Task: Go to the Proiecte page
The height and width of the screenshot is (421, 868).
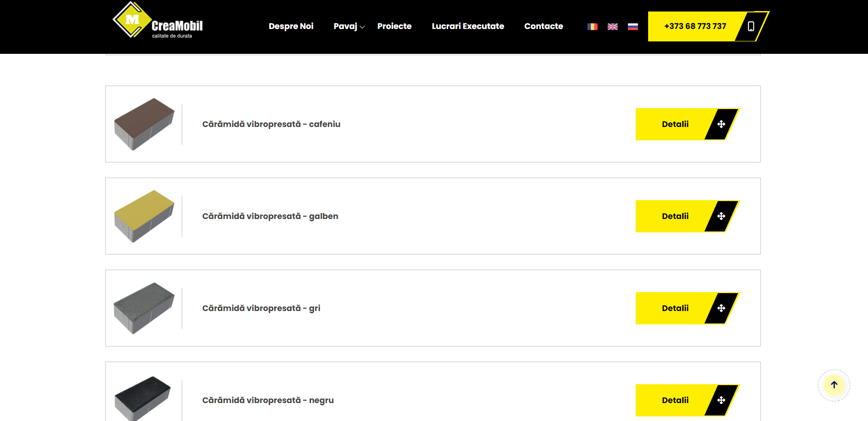Action: pyautogui.click(x=394, y=27)
